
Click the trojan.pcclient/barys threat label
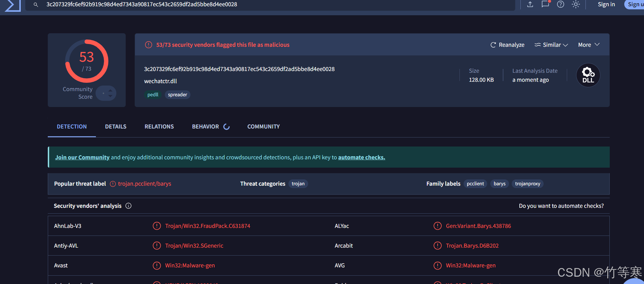pyautogui.click(x=145, y=184)
